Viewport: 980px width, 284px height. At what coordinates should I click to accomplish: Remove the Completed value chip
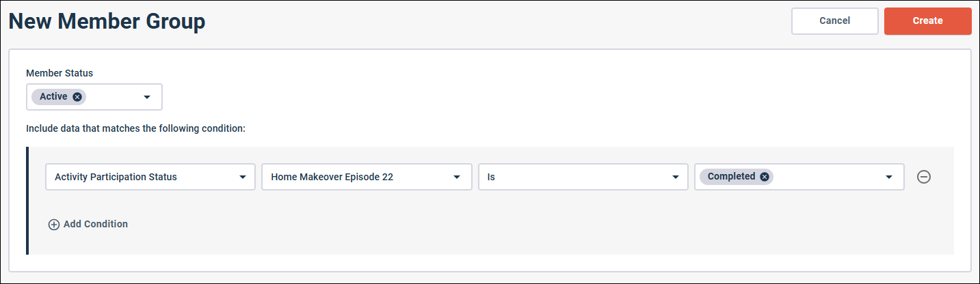(765, 177)
